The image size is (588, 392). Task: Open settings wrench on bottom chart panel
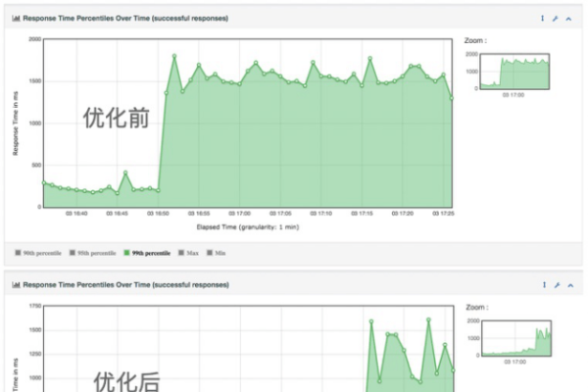(556, 285)
